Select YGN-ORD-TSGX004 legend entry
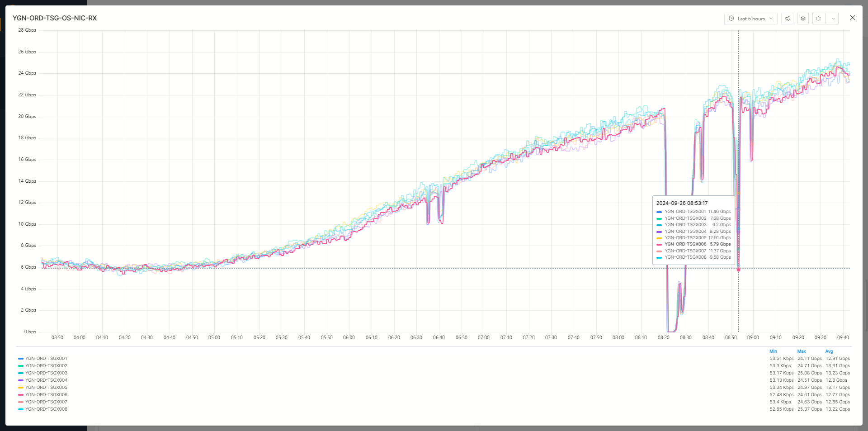 (x=46, y=380)
